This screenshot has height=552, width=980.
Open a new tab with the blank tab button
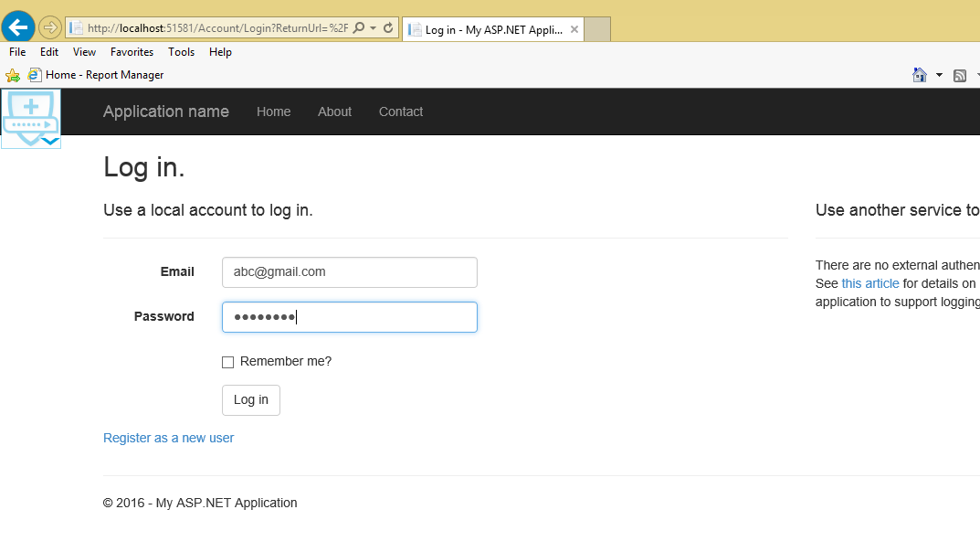pos(597,29)
